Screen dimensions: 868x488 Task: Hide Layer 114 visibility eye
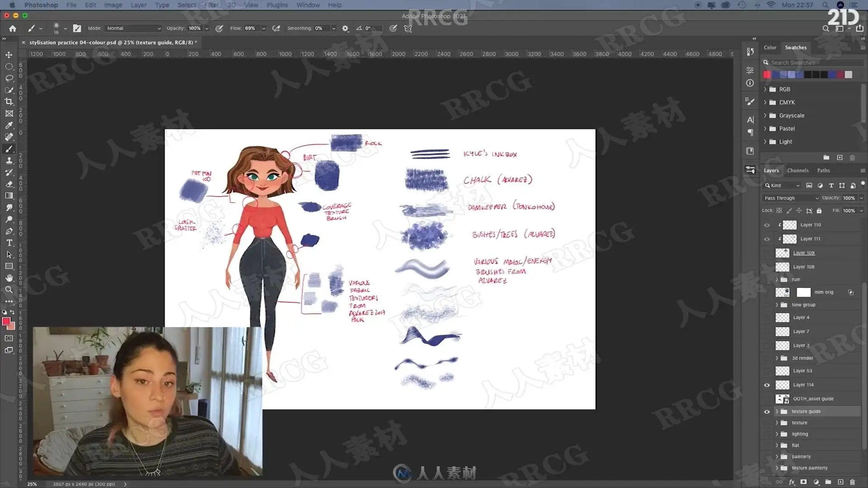(x=767, y=385)
